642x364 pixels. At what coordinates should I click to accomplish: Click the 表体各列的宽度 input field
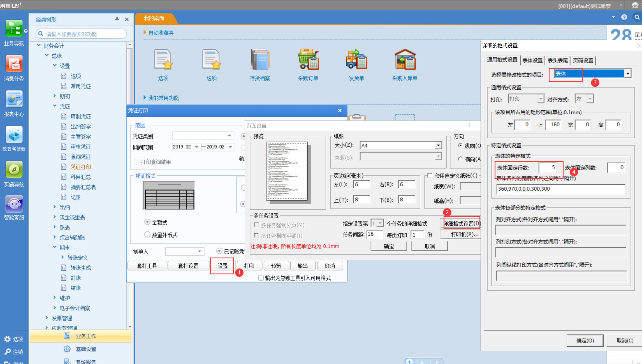561,189
